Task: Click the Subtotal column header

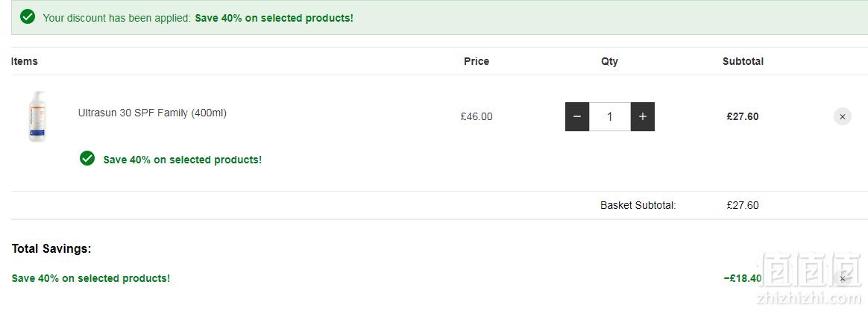Action: 743,61
